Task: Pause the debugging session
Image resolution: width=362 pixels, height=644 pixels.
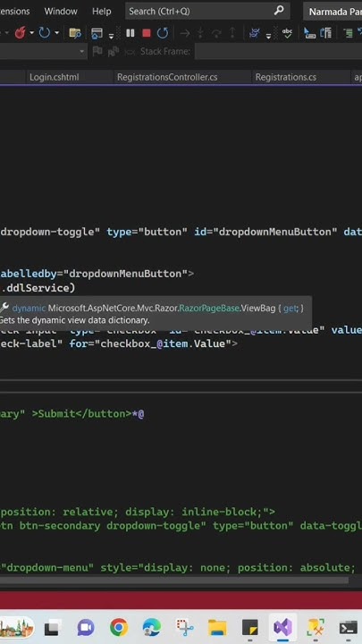Action: pyautogui.click(x=130, y=33)
